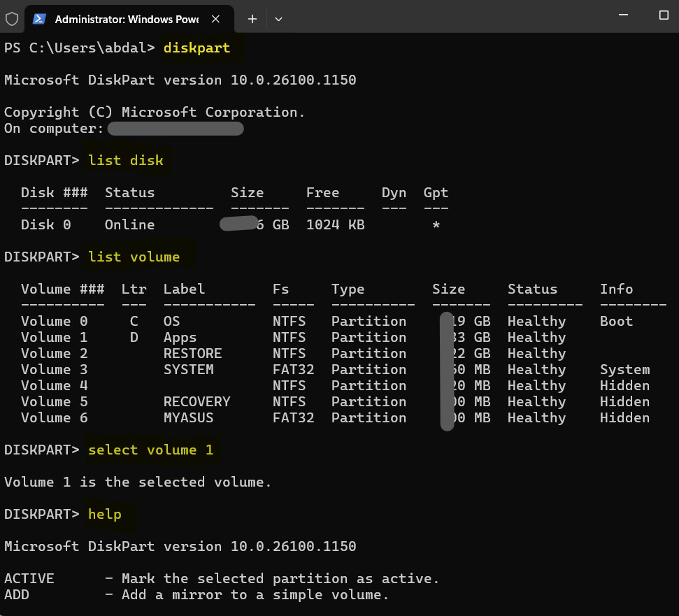679x616 pixels.
Task: Click the 'Info' column header
Action: tap(616, 289)
